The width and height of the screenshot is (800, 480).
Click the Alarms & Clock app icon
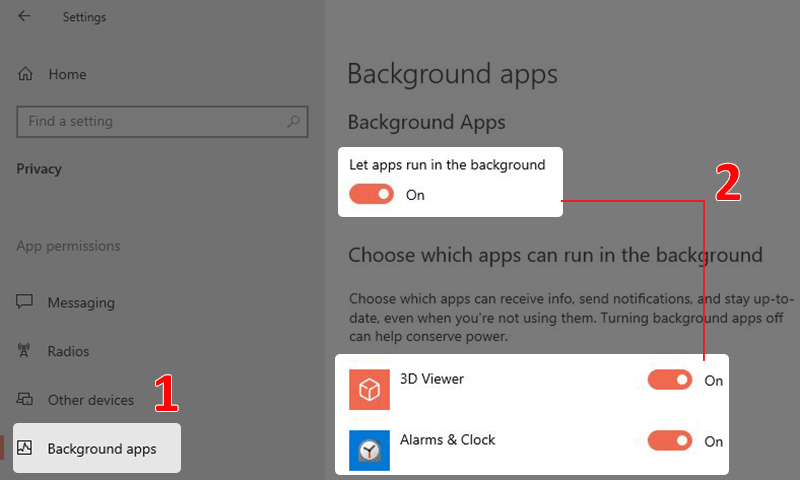pos(369,451)
